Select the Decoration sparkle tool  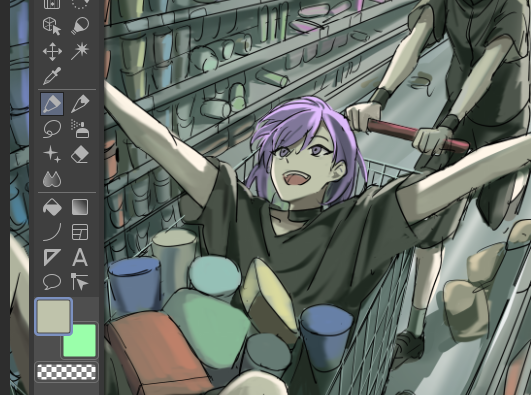pyautogui.click(x=52, y=154)
